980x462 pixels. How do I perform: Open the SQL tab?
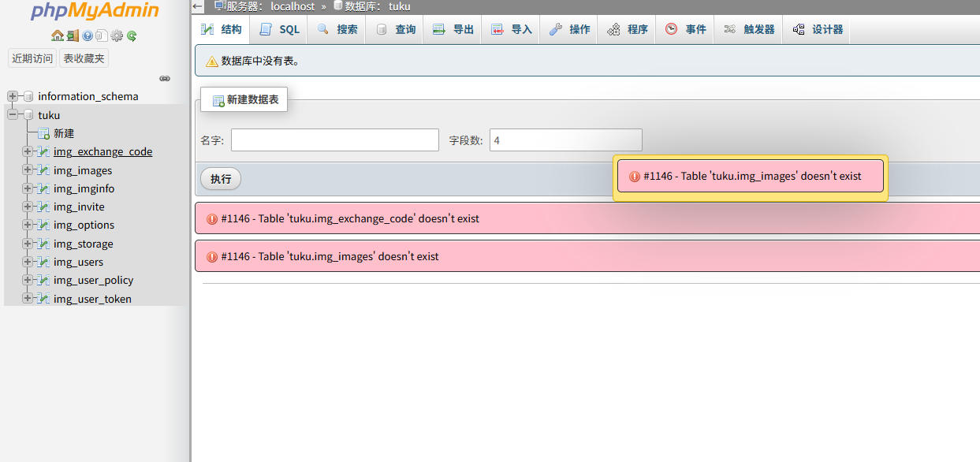[279, 29]
